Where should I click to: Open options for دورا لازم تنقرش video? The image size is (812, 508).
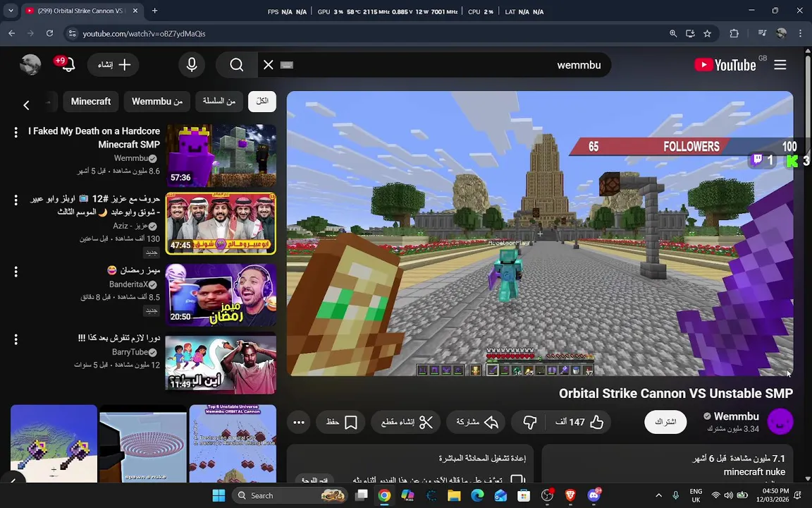[16, 339]
